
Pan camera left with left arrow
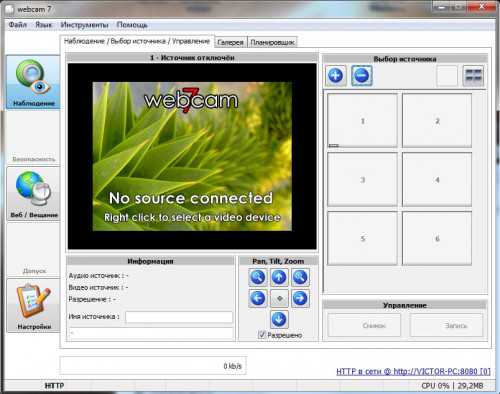coord(258,298)
